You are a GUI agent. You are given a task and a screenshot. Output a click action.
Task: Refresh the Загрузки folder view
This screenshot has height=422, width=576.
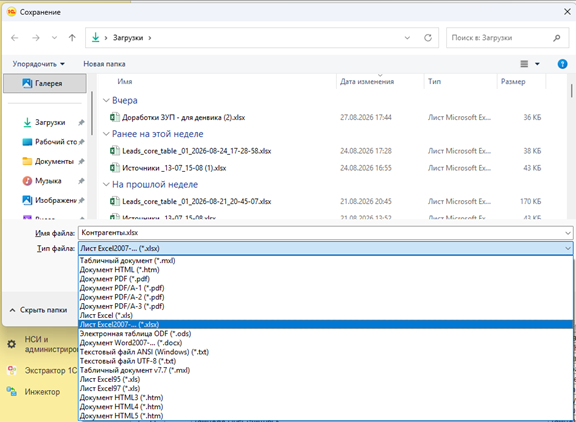(428, 38)
